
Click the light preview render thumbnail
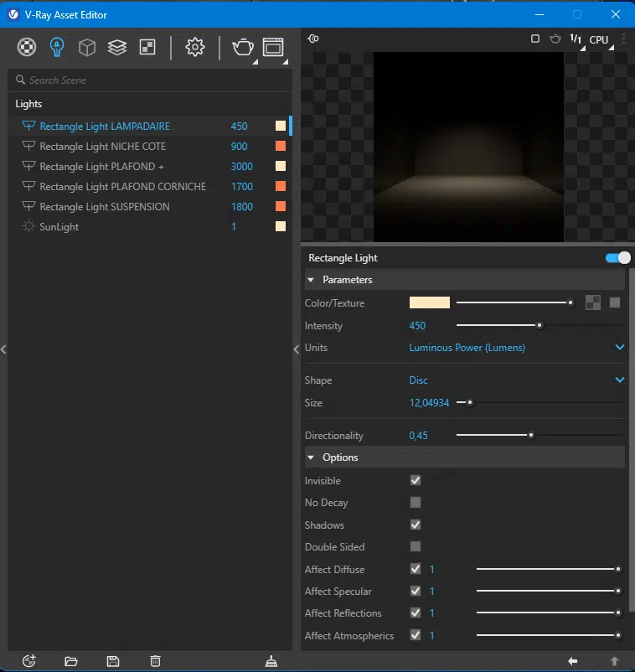coord(469,147)
